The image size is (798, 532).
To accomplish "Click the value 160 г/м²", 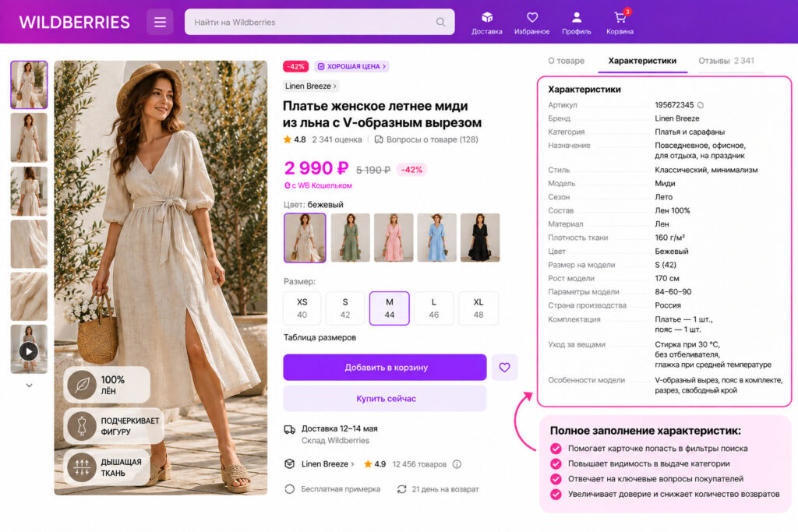I will point(669,238).
